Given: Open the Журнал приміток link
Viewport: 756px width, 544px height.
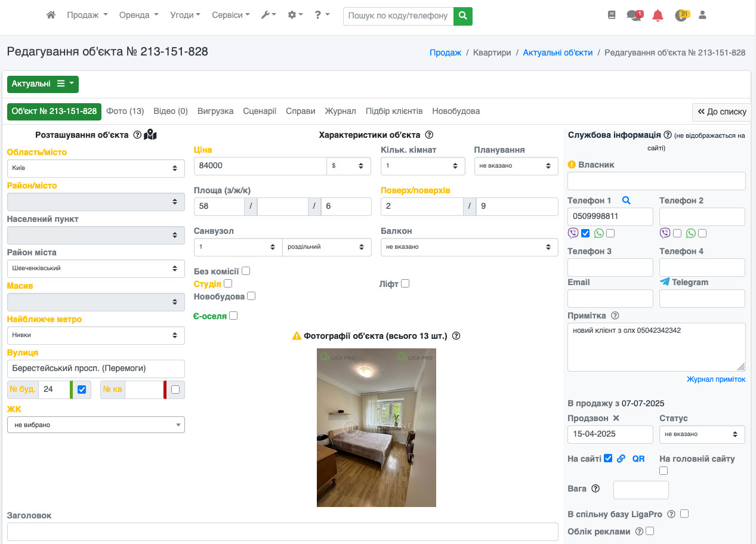Looking at the screenshot, I should point(715,379).
